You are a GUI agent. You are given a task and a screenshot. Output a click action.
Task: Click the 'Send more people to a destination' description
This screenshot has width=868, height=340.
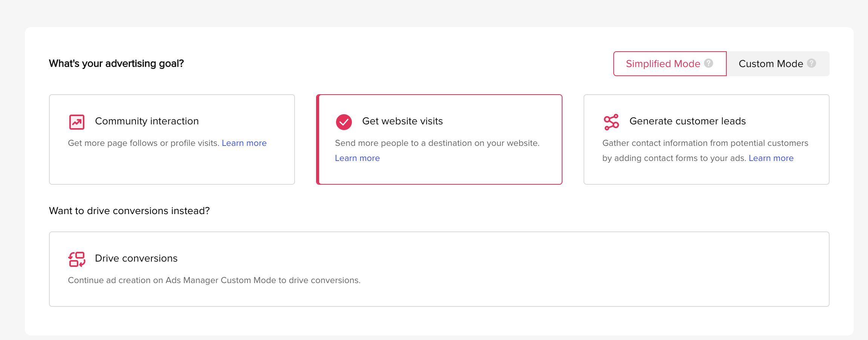[x=437, y=143]
